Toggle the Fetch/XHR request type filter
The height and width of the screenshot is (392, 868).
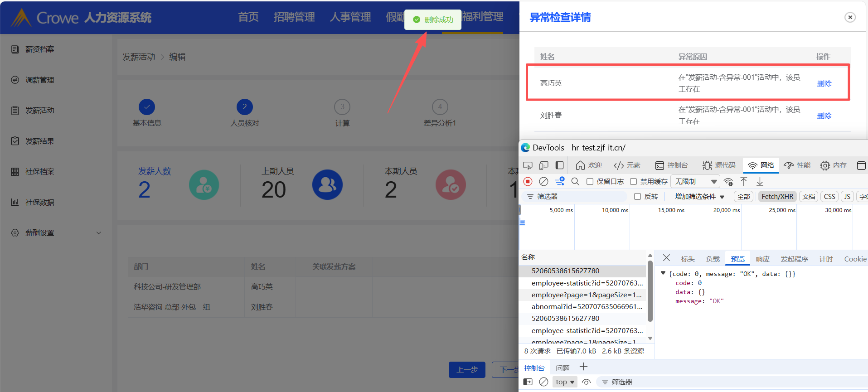coord(777,197)
